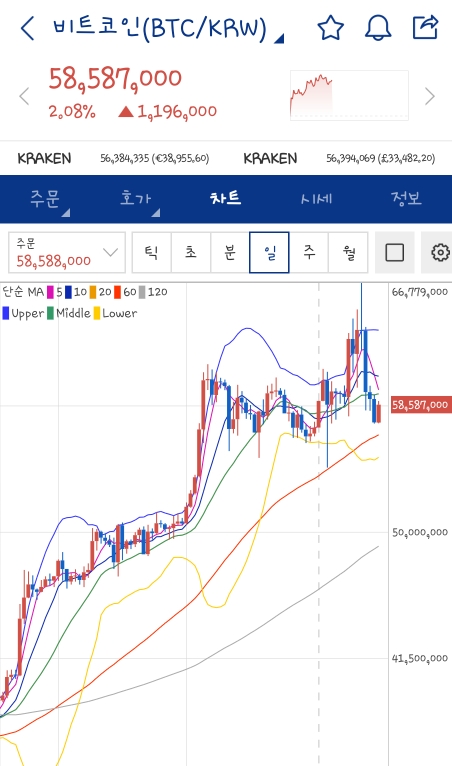
Task: Open the 주문 price dropdown
Action: (67, 253)
